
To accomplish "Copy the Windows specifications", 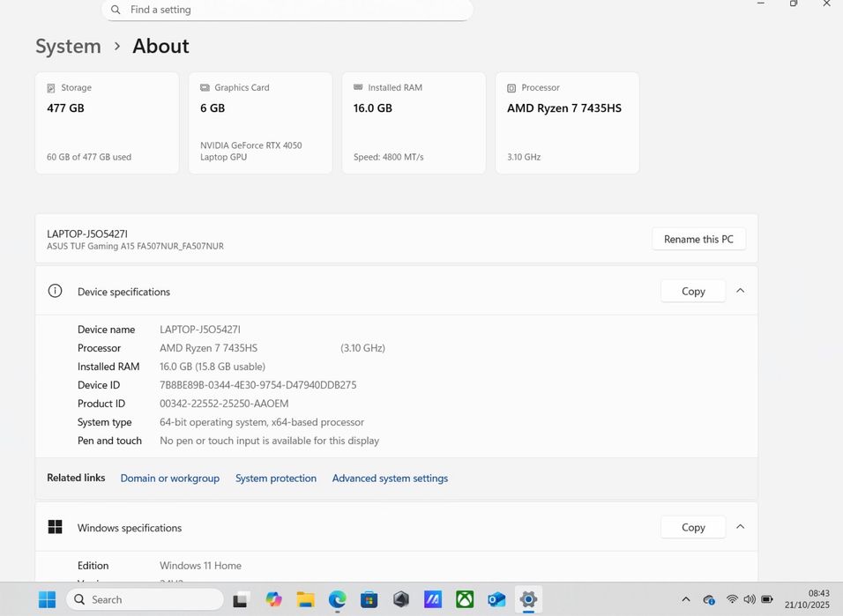I will coord(693,527).
